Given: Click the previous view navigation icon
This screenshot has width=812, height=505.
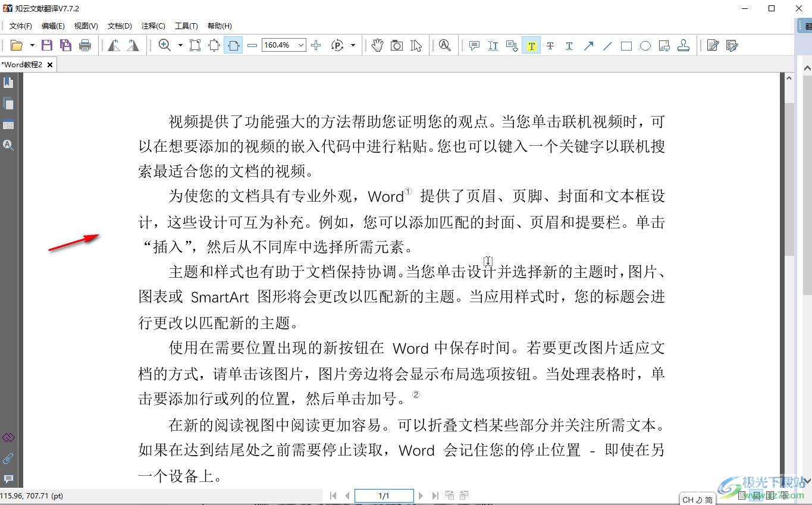Looking at the screenshot, I should click(450, 495).
